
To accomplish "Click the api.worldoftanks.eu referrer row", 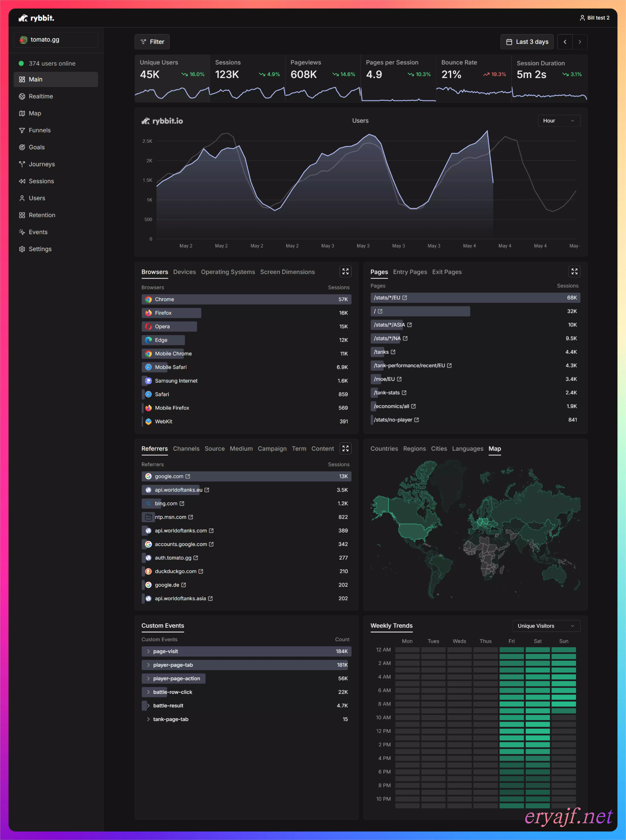I will (x=246, y=490).
